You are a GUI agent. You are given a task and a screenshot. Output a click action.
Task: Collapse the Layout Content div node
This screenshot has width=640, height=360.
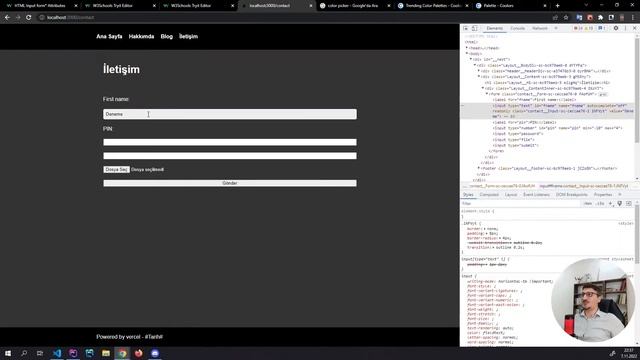(x=479, y=76)
